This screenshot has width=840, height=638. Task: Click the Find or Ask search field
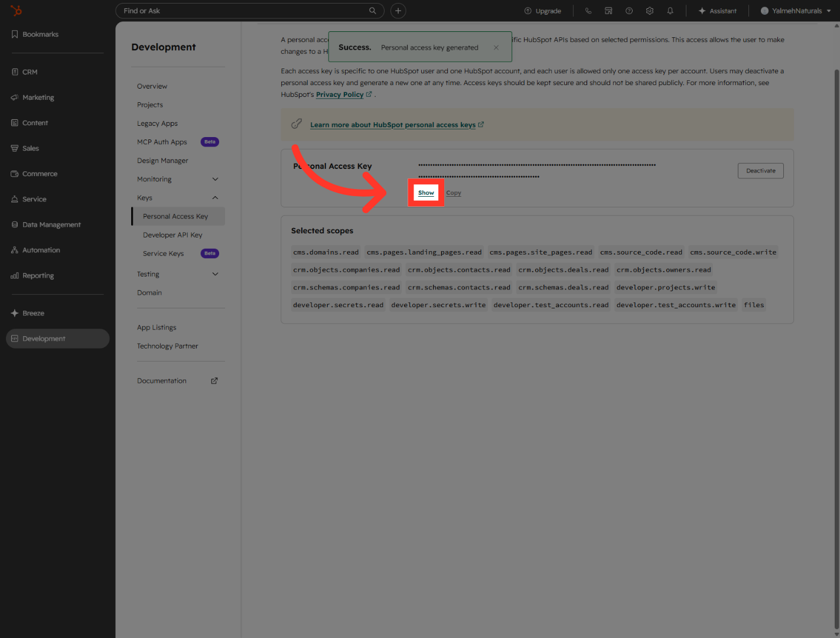250,11
